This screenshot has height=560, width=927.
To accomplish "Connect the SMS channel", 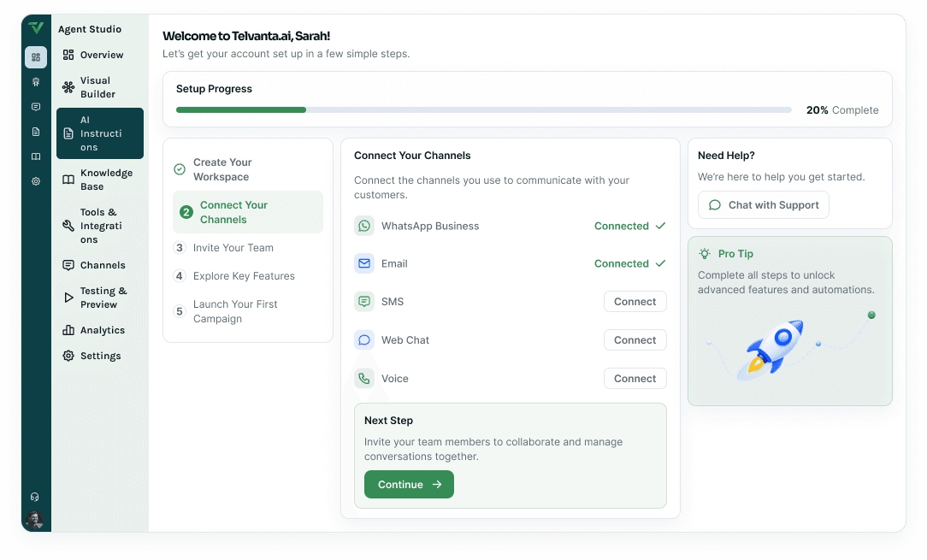I will click(x=635, y=302).
